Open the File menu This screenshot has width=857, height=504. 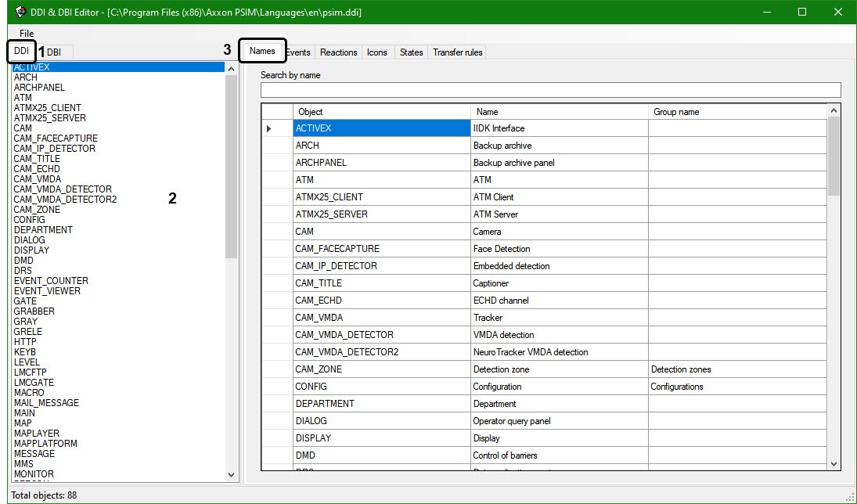pyautogui.click(x=27, y=33)
